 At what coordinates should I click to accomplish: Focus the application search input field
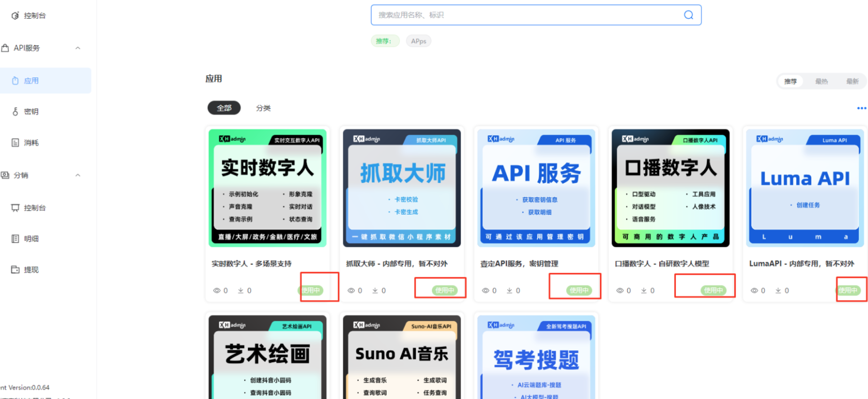click(x=525, y=15)
